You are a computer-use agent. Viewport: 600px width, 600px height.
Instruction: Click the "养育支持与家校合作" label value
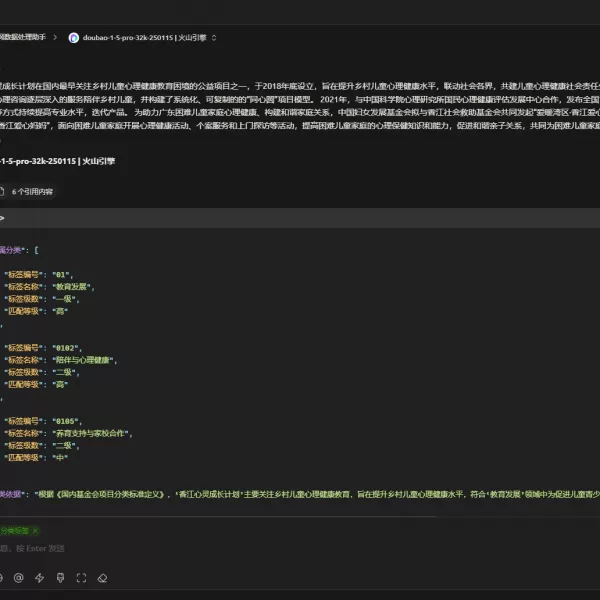pos(92,433)
